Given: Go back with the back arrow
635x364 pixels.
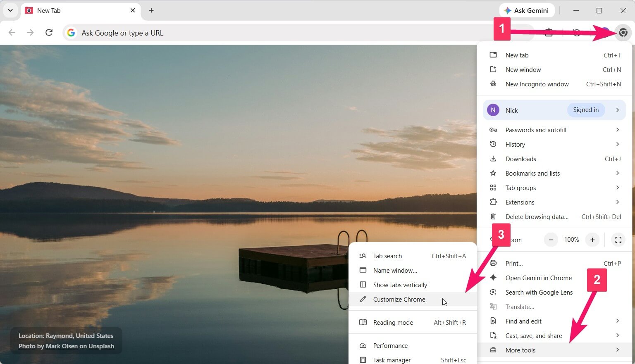Looking at the screenshot, I should (x=12, y=33).
